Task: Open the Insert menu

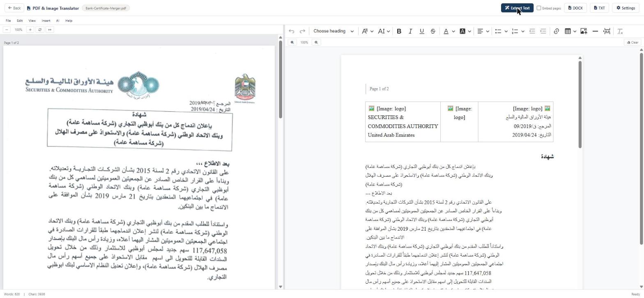Action: point(46,21)
